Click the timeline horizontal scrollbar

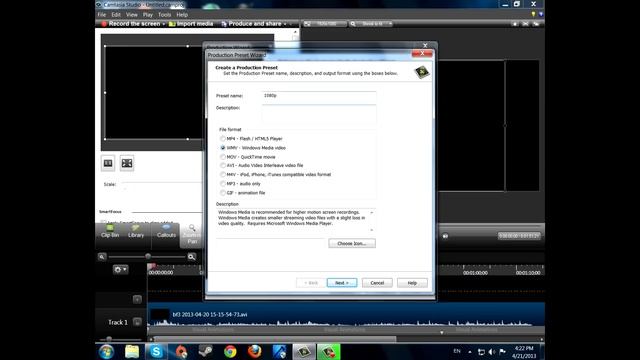pyautogui.click(x=276, y=339)
